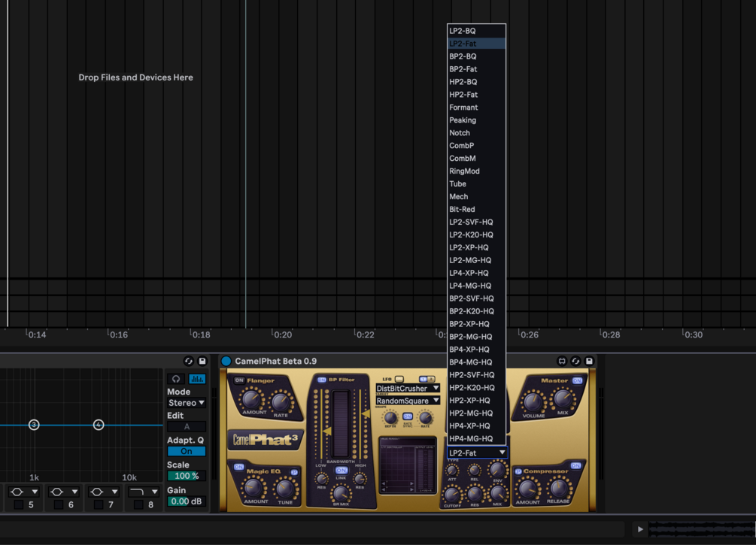
Task: Click EQ Eight save preset icon
Action: [x=202, y=361]
